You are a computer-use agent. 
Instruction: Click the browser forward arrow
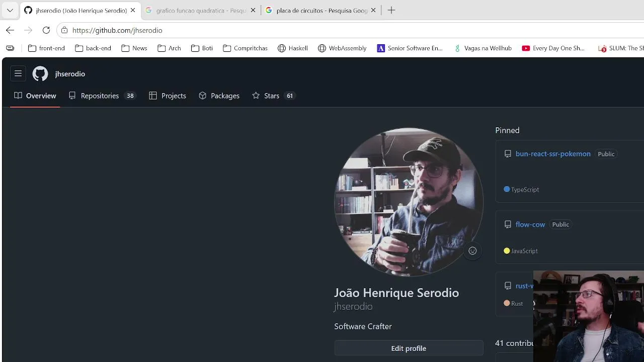tap(28, 30)
